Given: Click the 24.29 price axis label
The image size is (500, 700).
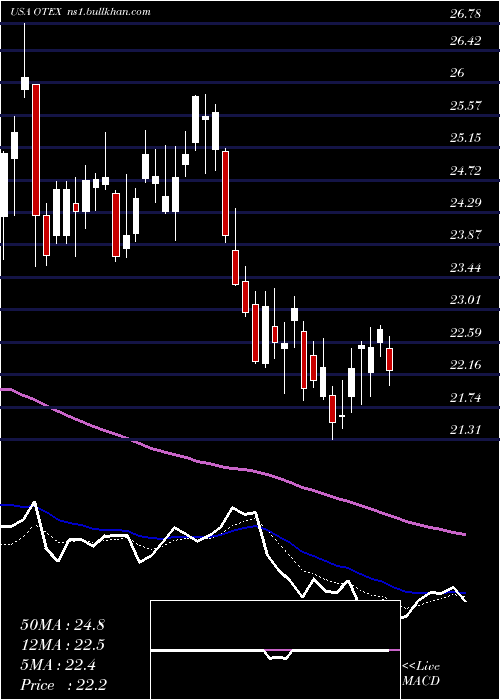Looking at the screenshot, I should click(465, 203).
